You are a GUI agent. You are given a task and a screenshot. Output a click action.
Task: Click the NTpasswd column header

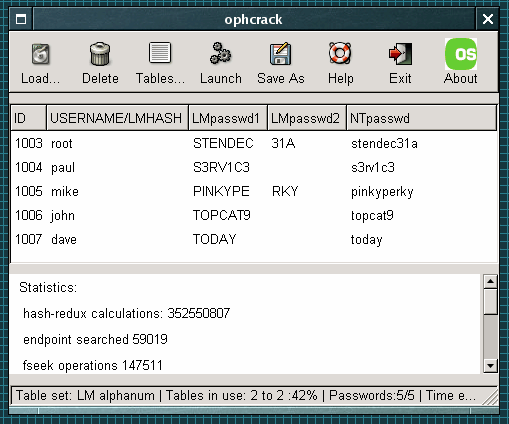[422, 118]
